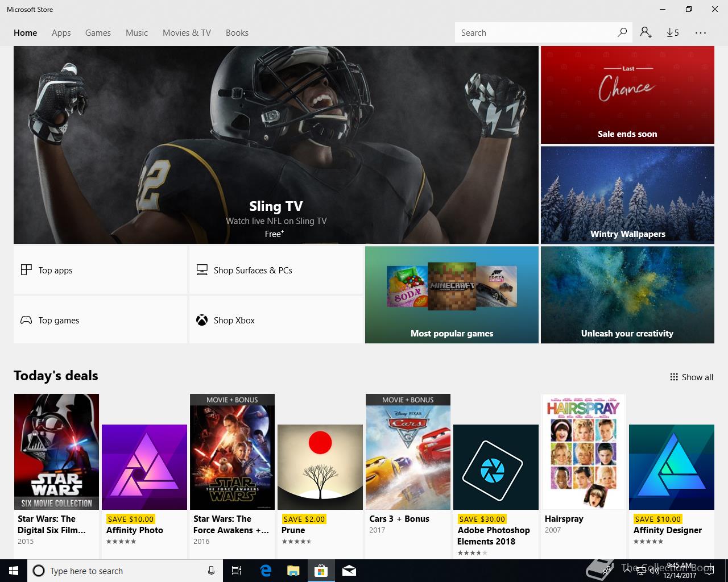Click the Shop Xbox button
728x582 pixels.
tap(276, 320)
